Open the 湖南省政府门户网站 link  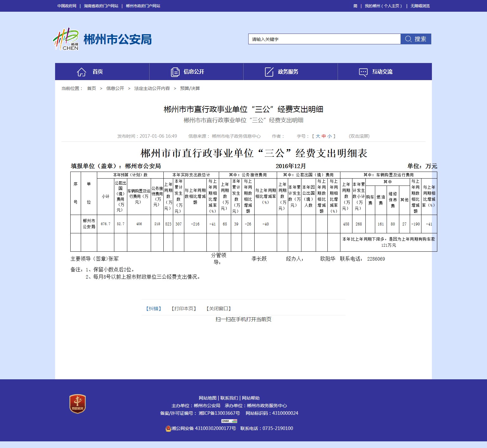101,6
